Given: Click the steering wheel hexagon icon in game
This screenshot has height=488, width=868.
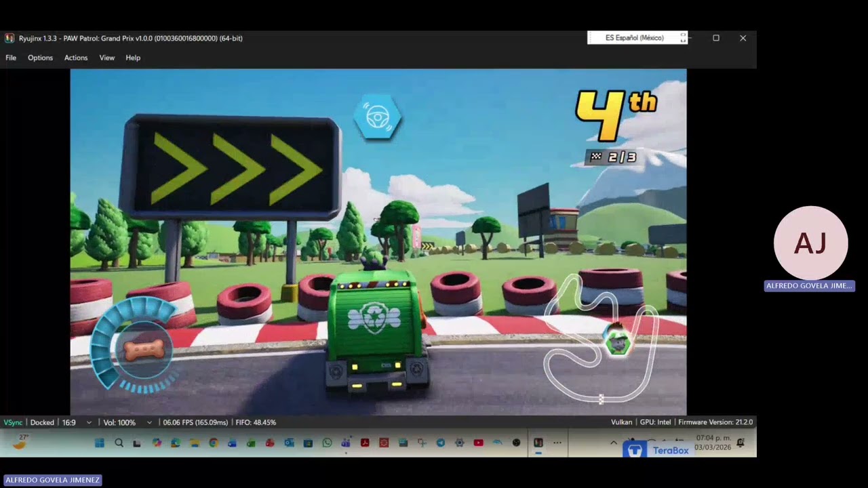Looking at the screenshot, I should tap(377, 117).
